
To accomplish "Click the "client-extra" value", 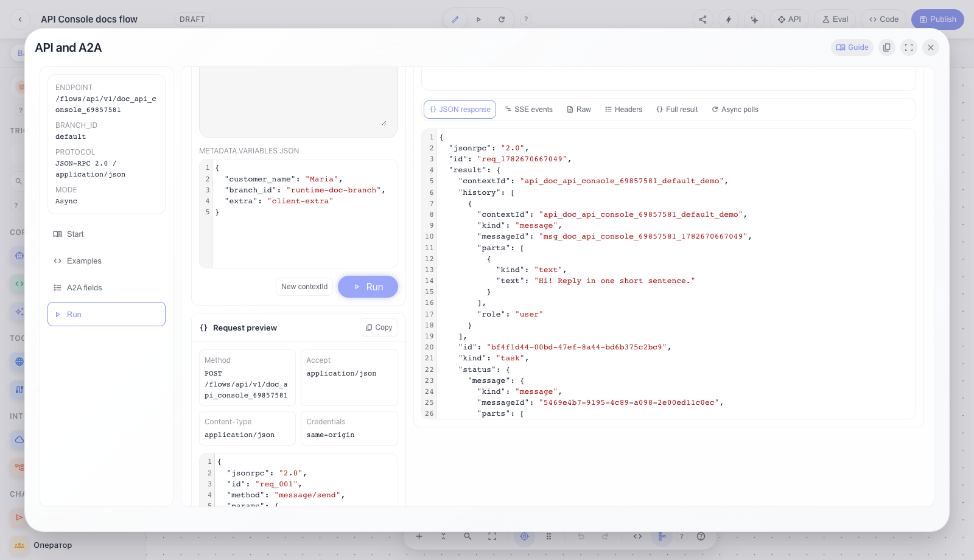I will [x=300, y=201].
